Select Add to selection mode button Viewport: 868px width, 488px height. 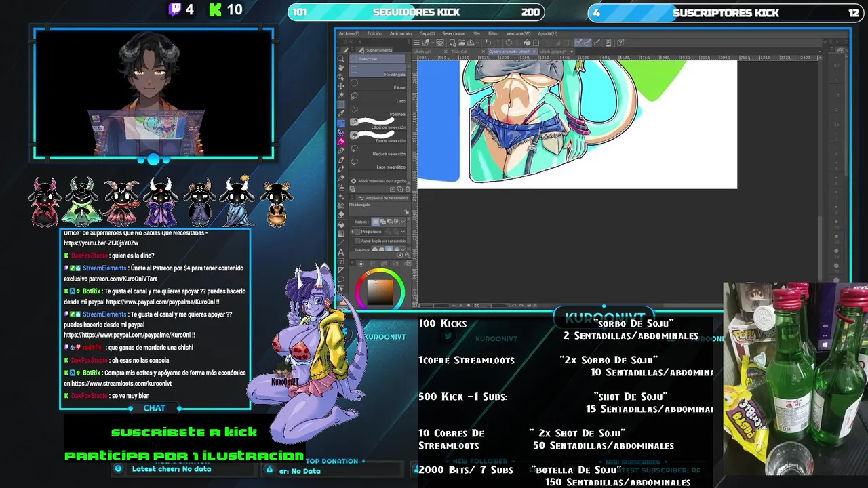[383, 222]
